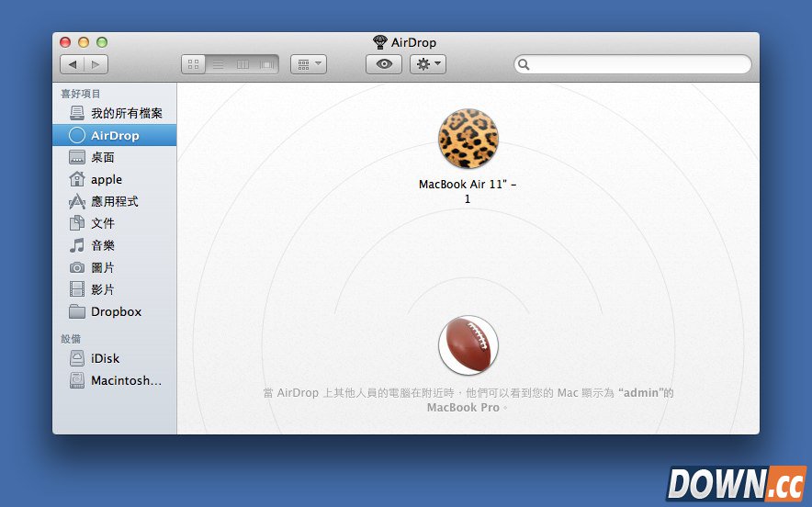
Task: Select AirDrop in the sidebar
Action: (115, 135)
